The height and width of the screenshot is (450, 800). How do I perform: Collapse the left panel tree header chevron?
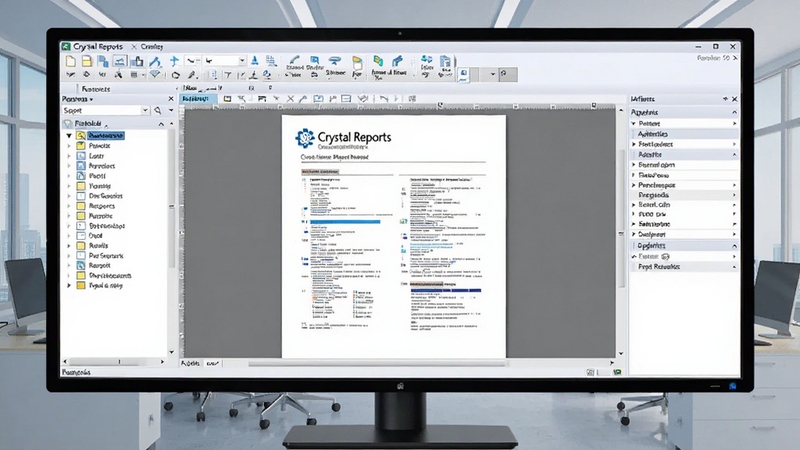pos(161,124)
